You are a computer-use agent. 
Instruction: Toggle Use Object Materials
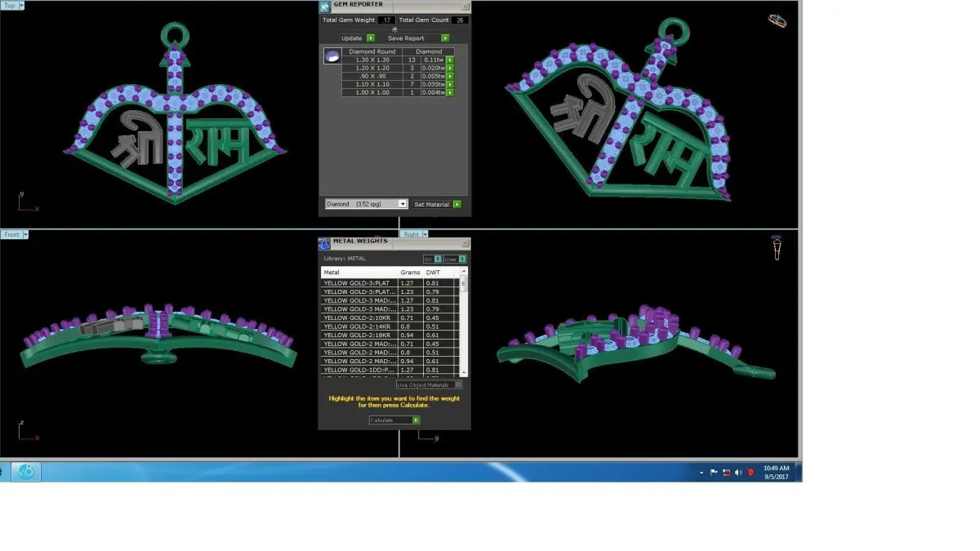pyautogui.click(x=430, y=384)
